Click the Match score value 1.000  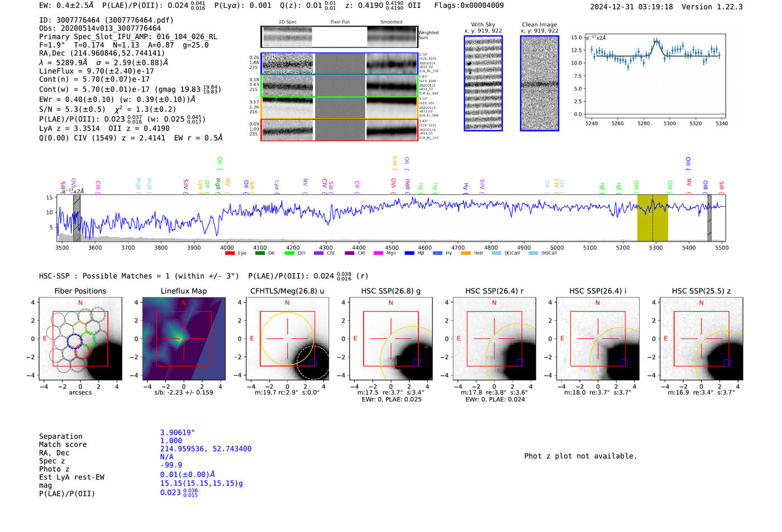171,440
